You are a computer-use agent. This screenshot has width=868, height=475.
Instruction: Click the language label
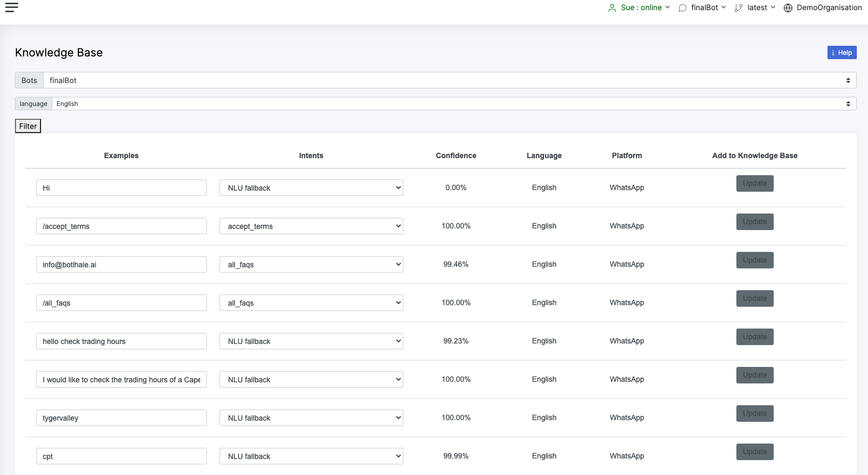[34, 104]
